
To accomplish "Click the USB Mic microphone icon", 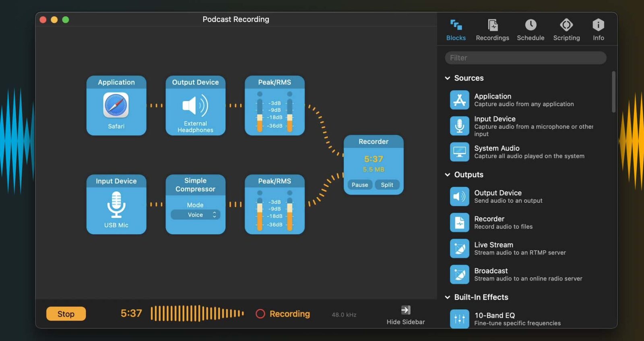I will (x=116, y=205).
